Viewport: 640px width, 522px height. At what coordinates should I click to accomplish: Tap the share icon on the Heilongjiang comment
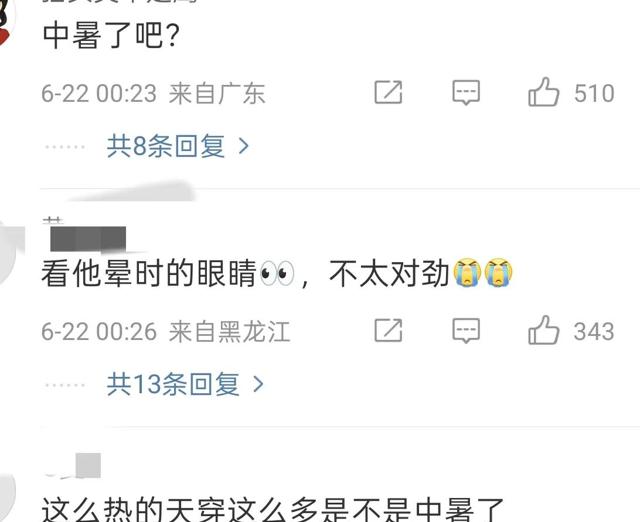click(x=388, y=330)
